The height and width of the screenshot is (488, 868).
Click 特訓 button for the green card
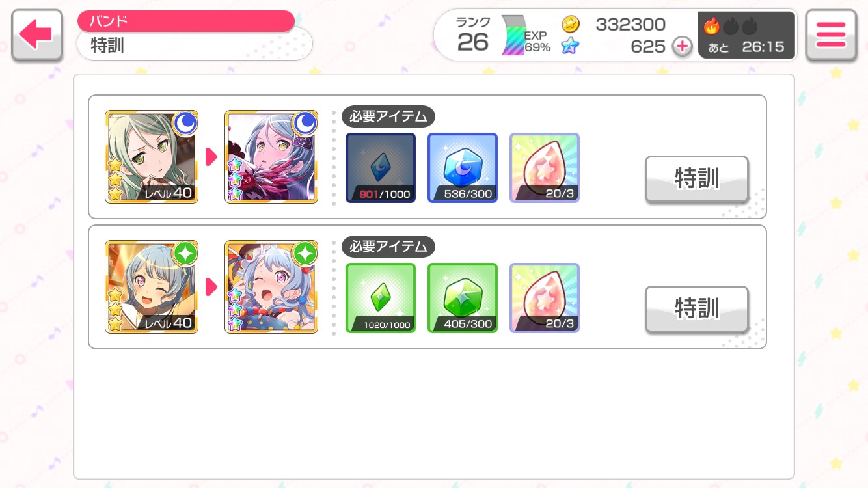pyautogui.click(x=697, y=309)
